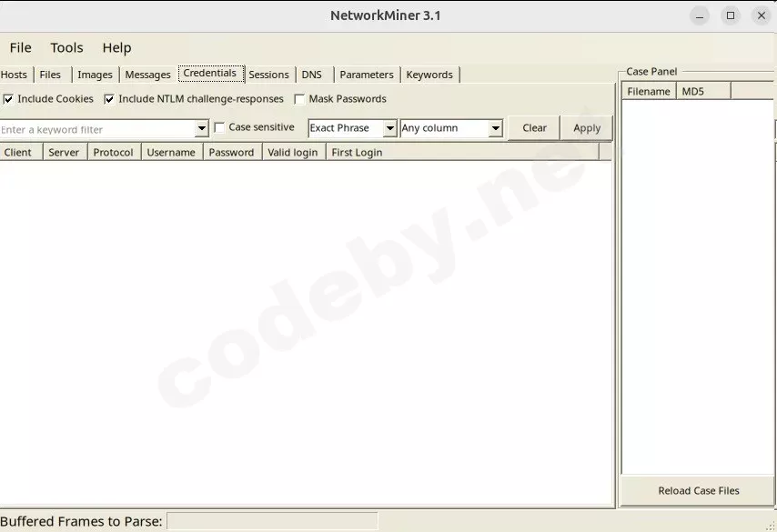Switch to the Images tab

[x=95, y=75]
